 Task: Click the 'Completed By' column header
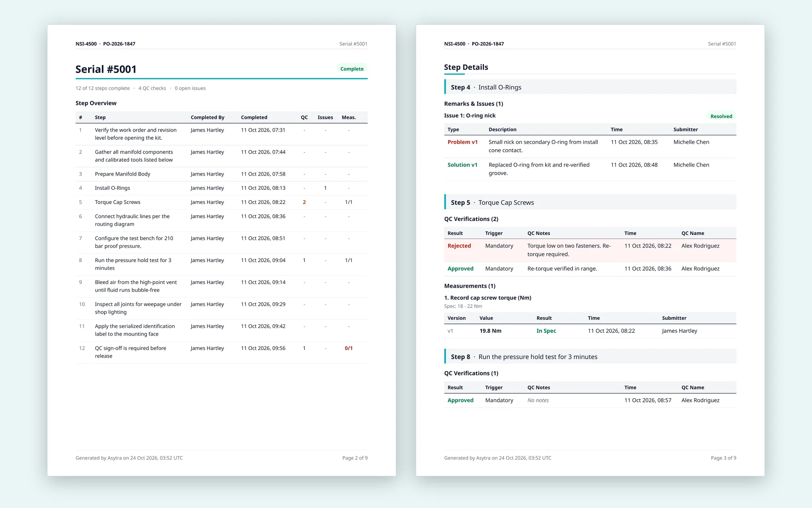[x=207, y=117]
